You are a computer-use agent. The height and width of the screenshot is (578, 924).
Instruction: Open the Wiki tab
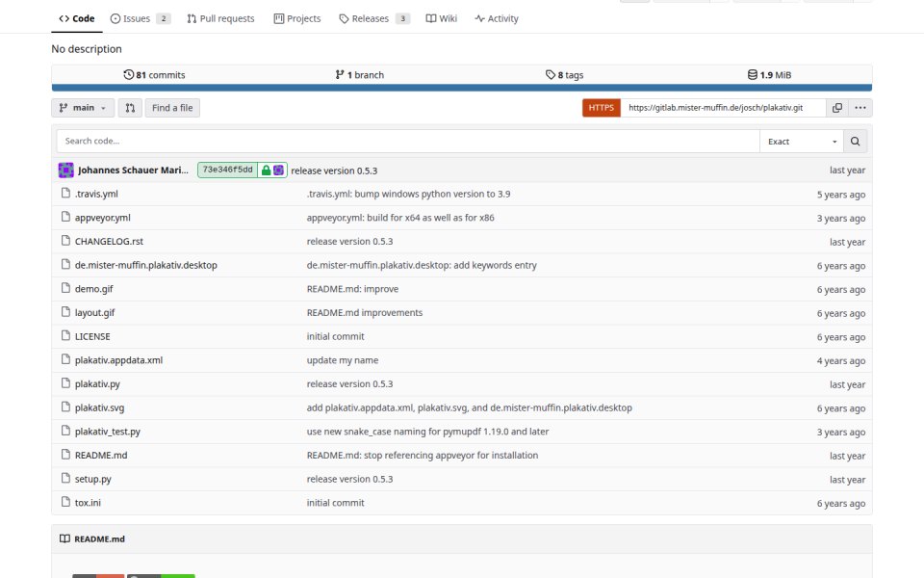tap(442, 19)
